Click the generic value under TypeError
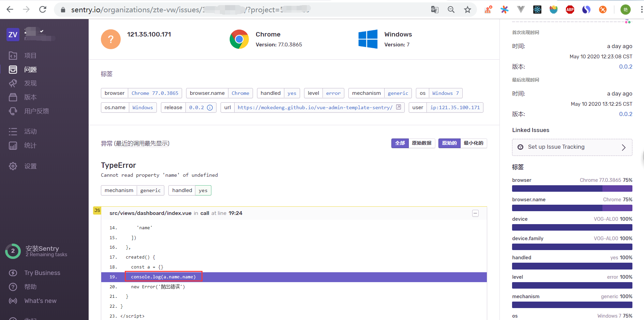The width and height of the screenshot is (644, 320). tap(150, 190)
